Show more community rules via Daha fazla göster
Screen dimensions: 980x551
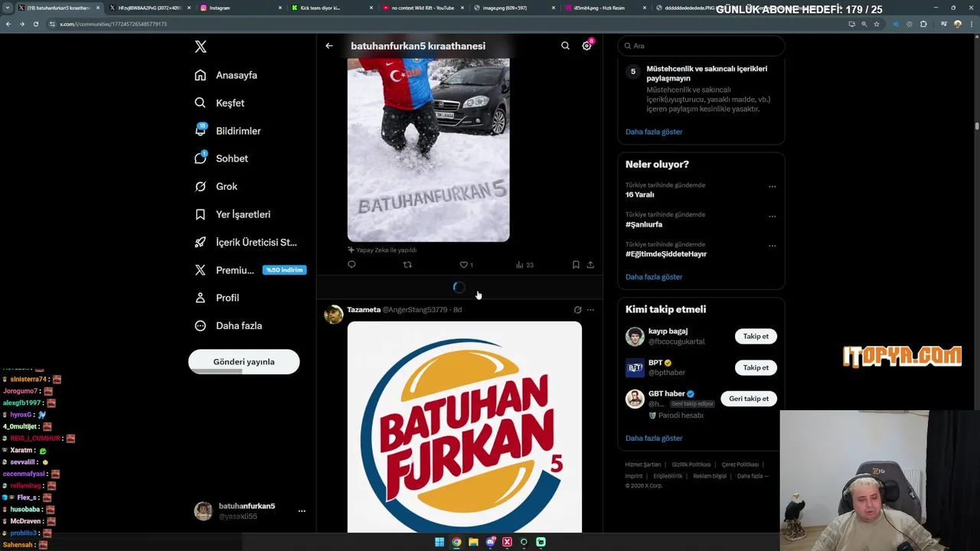[x=654, y=132]
